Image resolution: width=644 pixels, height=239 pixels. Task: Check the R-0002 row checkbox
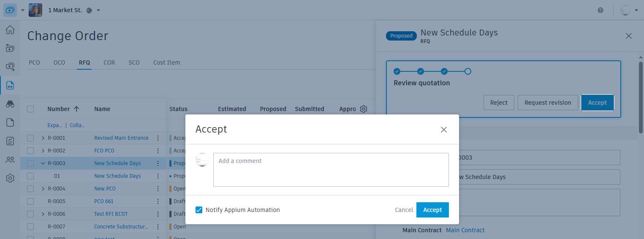point(30,151)
